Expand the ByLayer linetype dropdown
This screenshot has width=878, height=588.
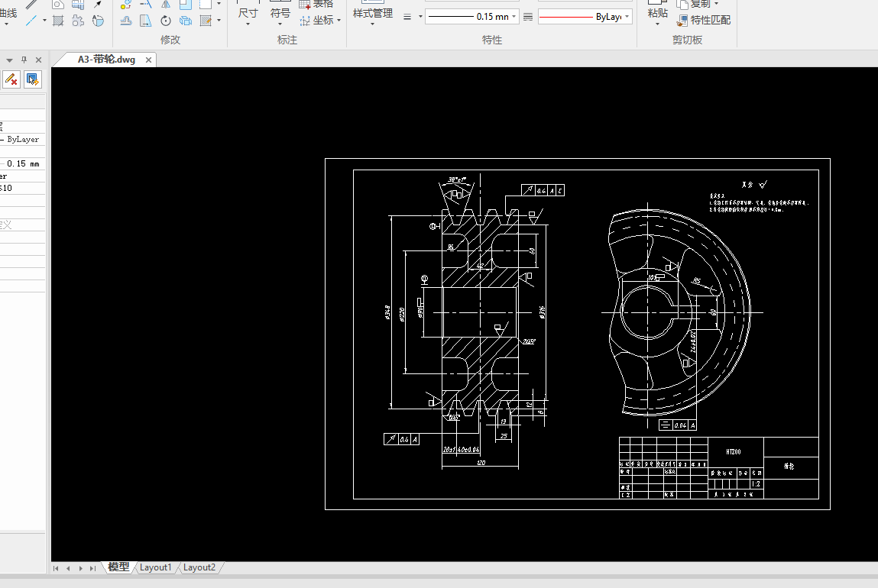point(627,17)
